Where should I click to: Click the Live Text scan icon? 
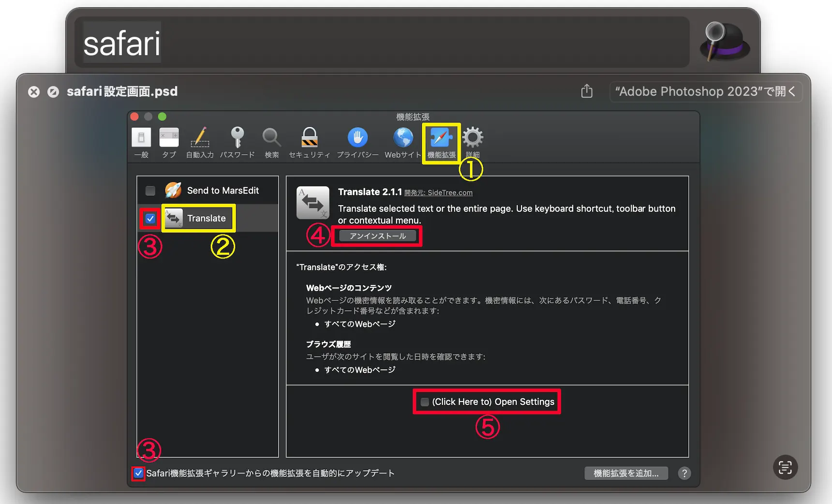point(785,467)
